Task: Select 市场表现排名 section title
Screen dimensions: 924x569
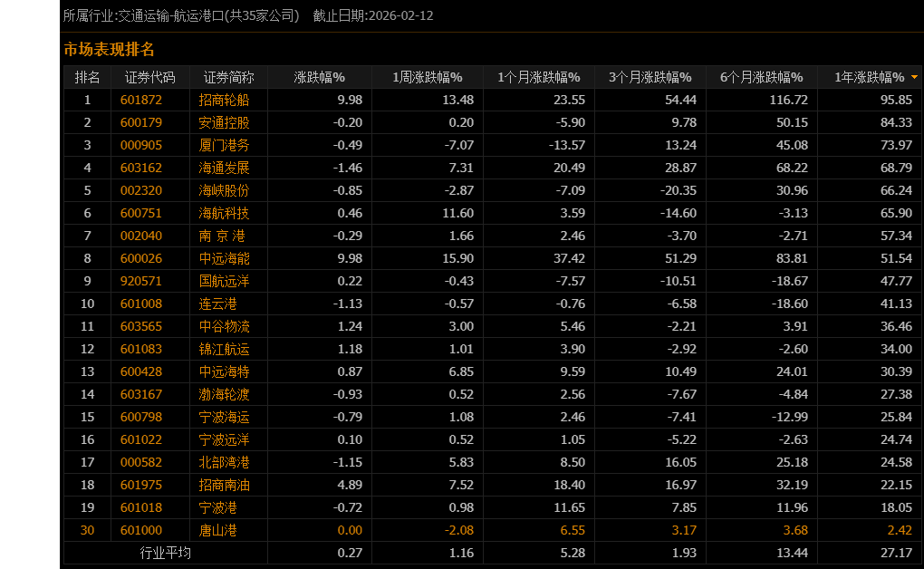Action: pyautogui.click(x=109, y=50)
